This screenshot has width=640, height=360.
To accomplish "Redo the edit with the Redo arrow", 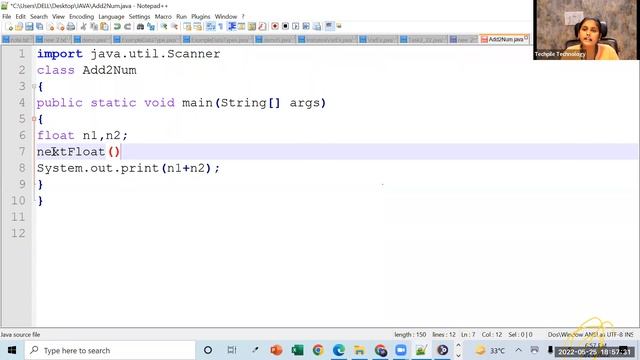I will pyautogui.click(x=127, y=27).
